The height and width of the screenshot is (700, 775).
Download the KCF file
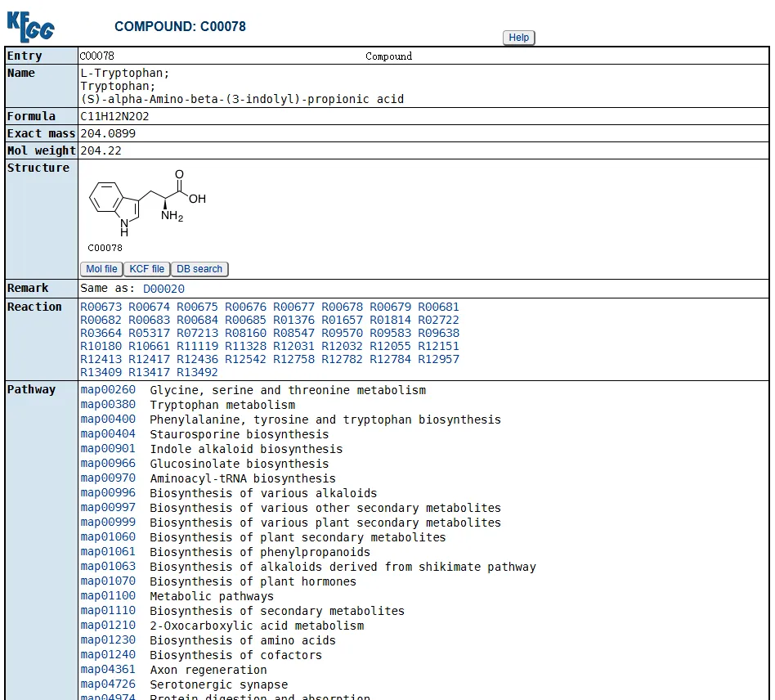pos(146,269)
